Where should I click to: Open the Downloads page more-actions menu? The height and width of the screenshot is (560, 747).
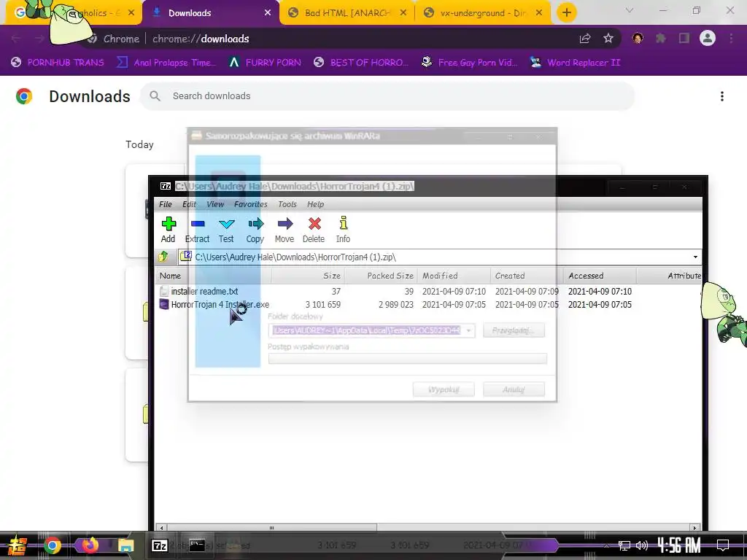(x=722, y=96)
